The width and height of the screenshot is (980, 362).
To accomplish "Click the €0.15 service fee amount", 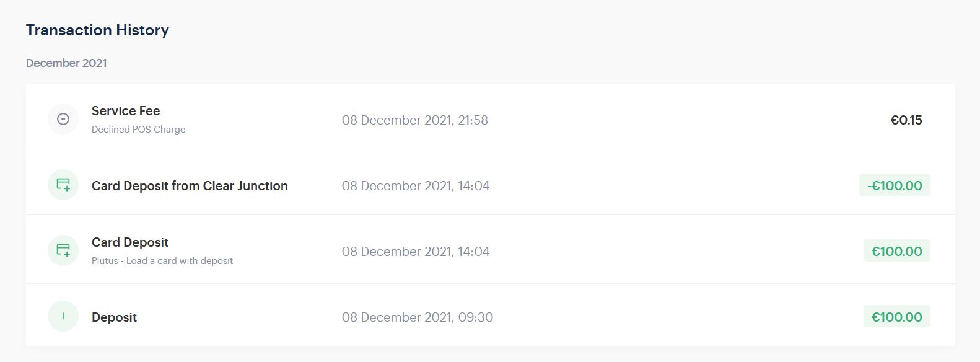I will (x=906, y=120).
